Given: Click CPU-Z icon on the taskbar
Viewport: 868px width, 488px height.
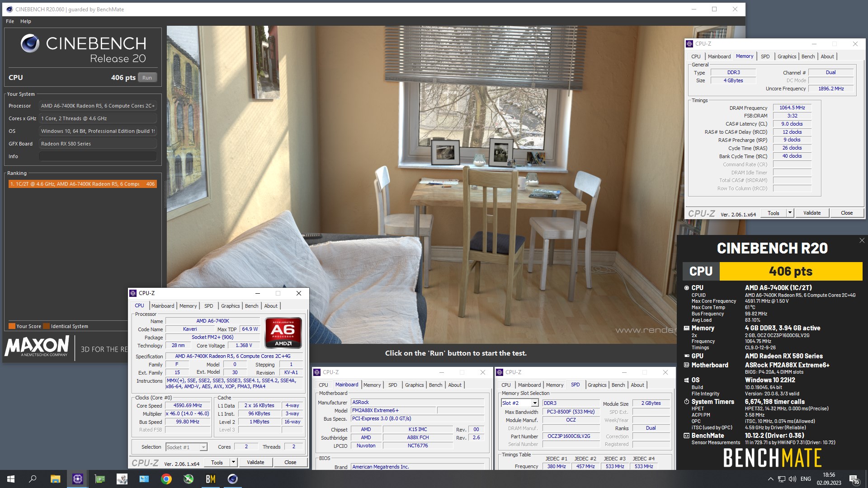Looking at the screenshot, I should [78, 479].
